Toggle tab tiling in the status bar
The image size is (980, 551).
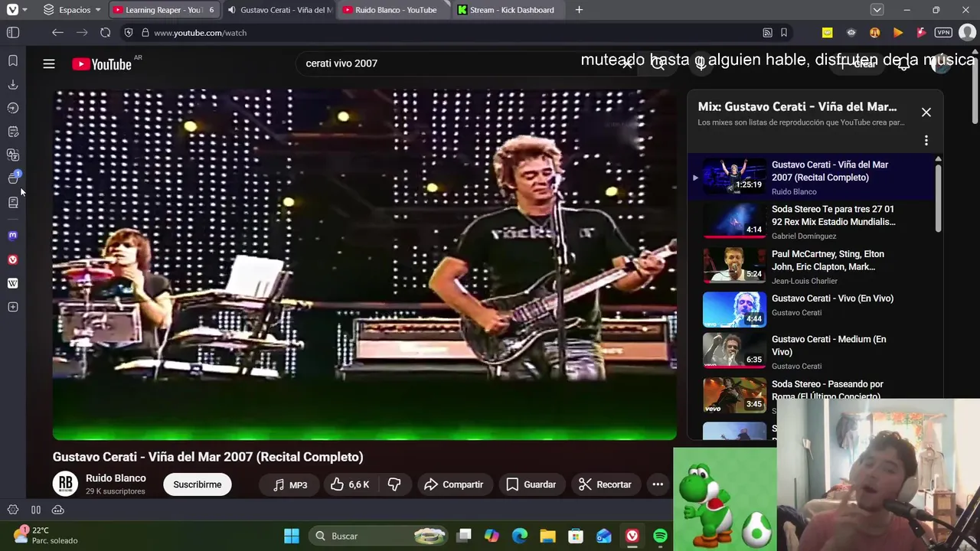click(35, 510)
